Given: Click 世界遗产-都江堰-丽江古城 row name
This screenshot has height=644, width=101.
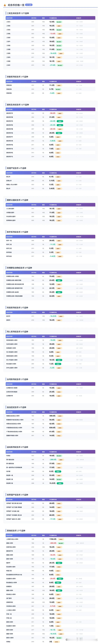Looking at the screenshot, I should coord(14,504).
